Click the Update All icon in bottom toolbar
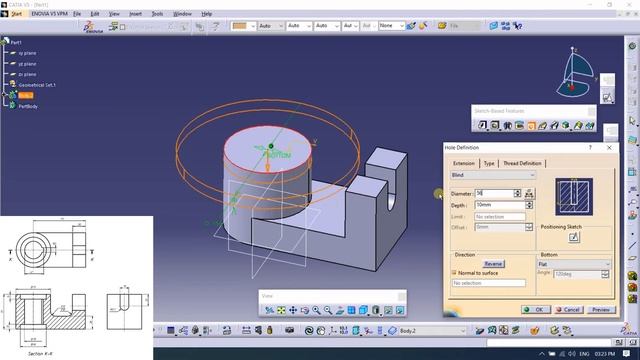This screenshot has height=360, width=640. tap(309, 331)
